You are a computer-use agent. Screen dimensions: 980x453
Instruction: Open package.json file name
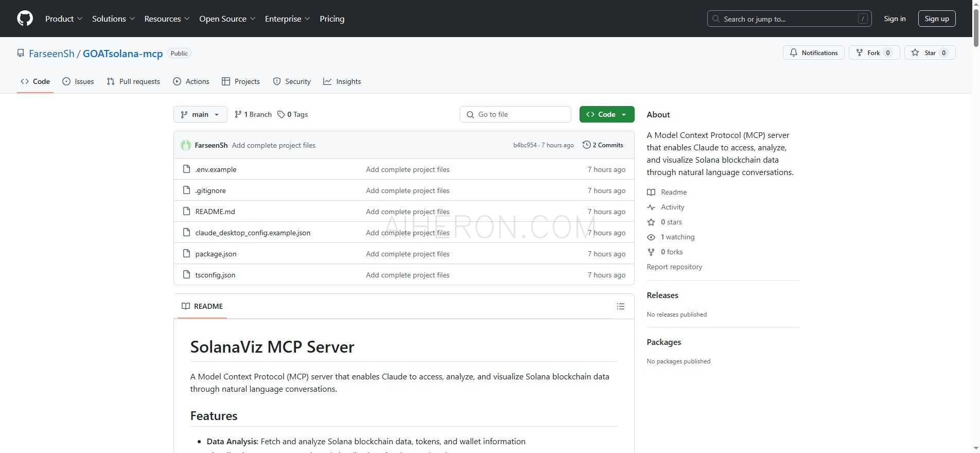(216, 254)
